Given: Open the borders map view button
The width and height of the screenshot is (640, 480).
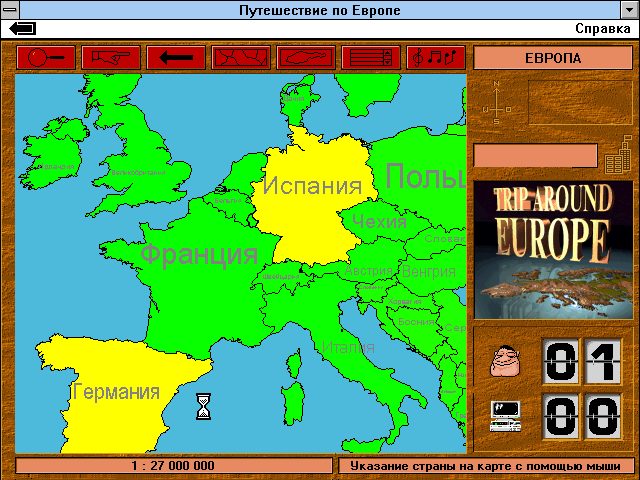Looking at the screenshot, I should pyautogui.click(x=241, y=58).
